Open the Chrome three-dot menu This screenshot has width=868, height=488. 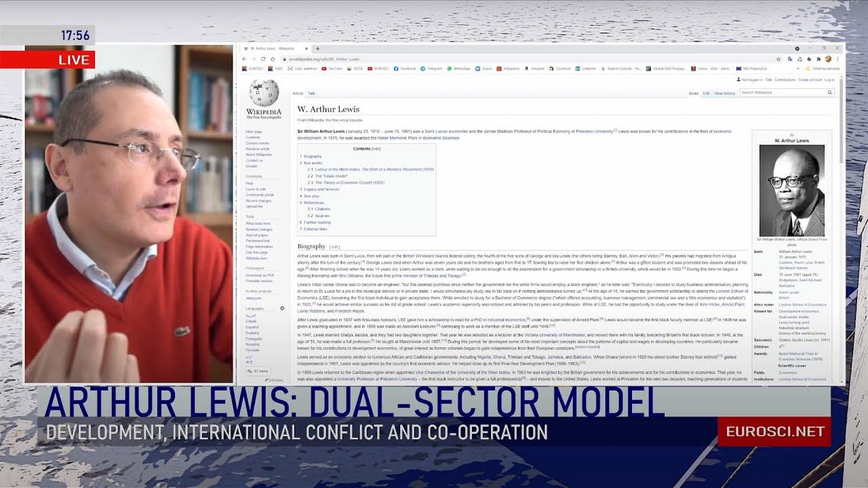pos(837,59)
